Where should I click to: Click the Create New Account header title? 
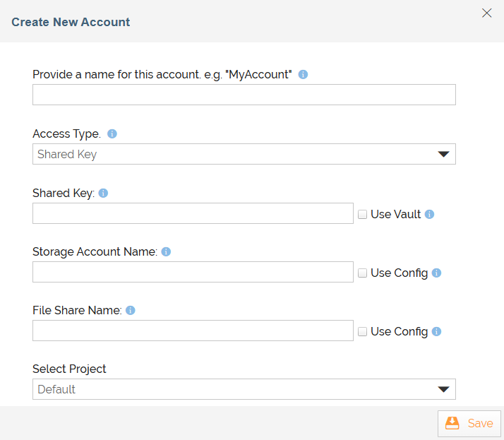[71, 22]
